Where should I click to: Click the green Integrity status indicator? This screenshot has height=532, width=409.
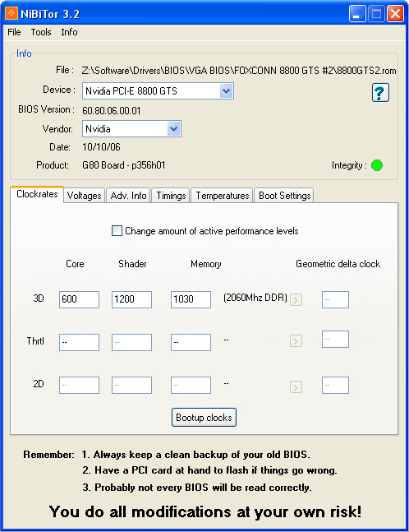(x=377, y=165)
